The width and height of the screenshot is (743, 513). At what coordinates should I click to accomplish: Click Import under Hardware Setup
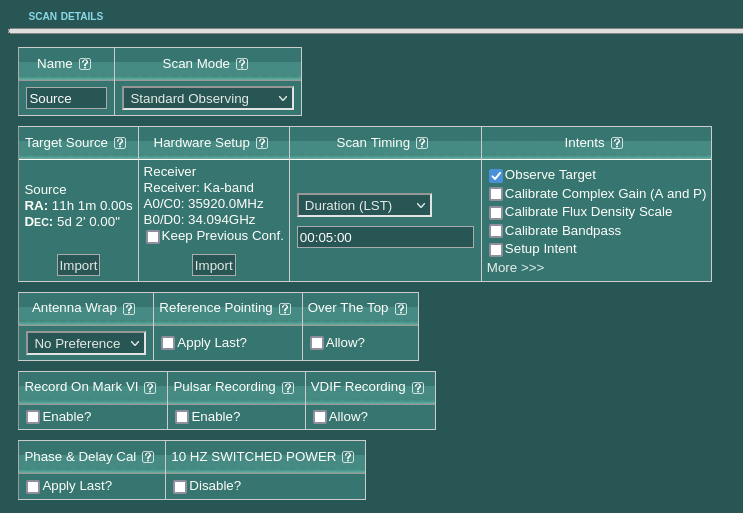(x=213, y=265)
